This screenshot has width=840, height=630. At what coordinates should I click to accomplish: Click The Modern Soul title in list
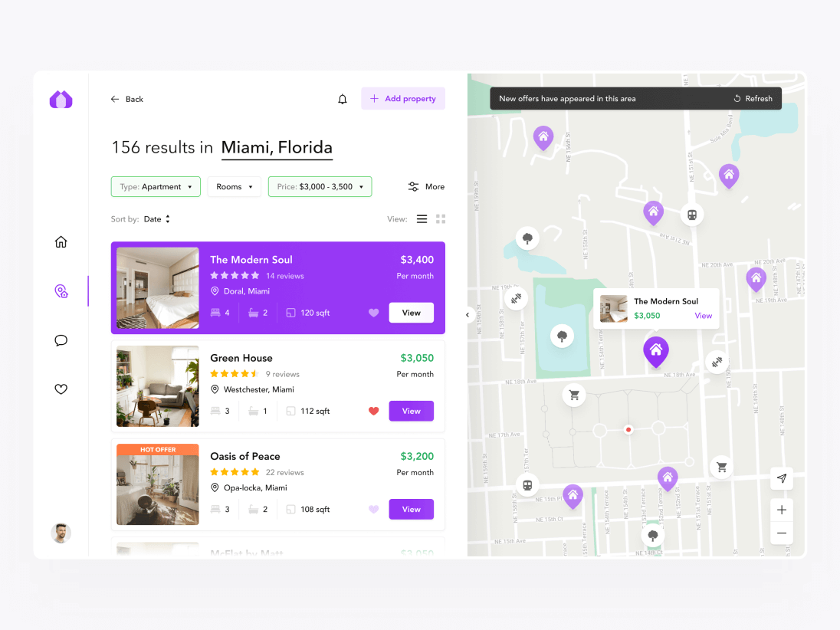click(x=251, y=260)
